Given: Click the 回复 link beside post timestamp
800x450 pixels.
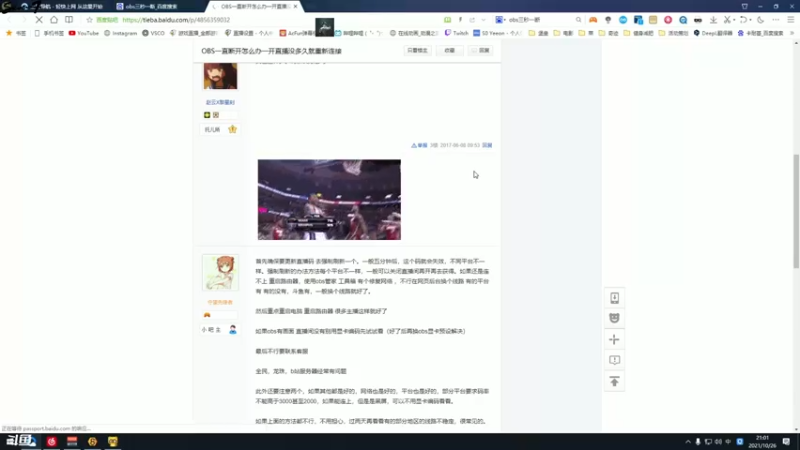Looking at the screenshot, I should [x=487, y=145].
